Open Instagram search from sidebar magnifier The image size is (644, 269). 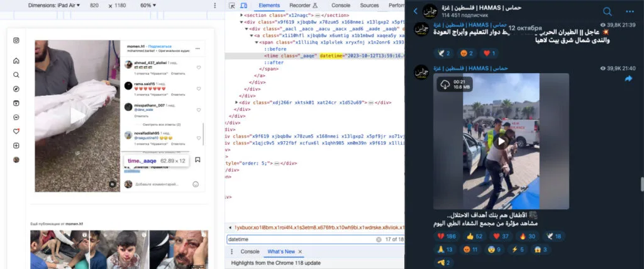[16, 75]
